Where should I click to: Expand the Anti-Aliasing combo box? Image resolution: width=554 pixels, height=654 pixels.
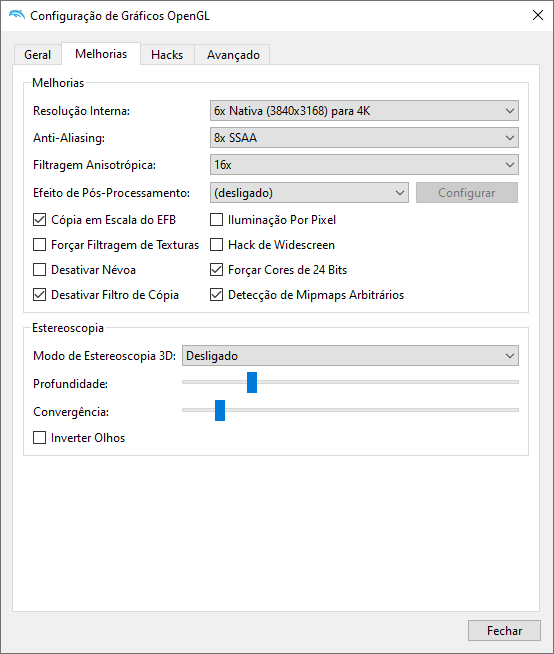pyautogui.click(x=364, y=138)
